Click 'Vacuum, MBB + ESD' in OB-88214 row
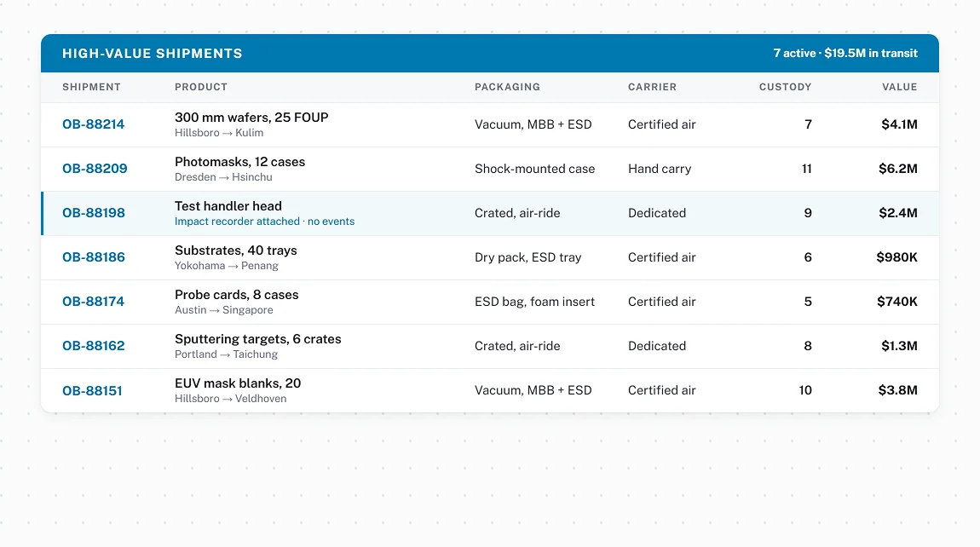Screen dimensions: 980x547 533,124
